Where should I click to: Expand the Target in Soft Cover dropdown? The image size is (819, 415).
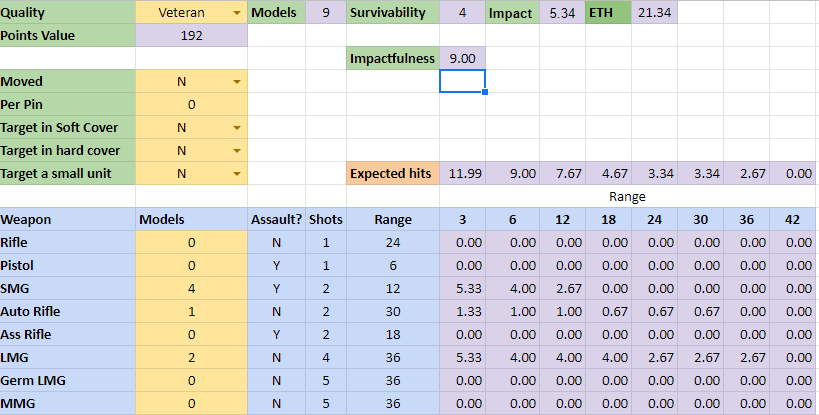click(236, 128)
